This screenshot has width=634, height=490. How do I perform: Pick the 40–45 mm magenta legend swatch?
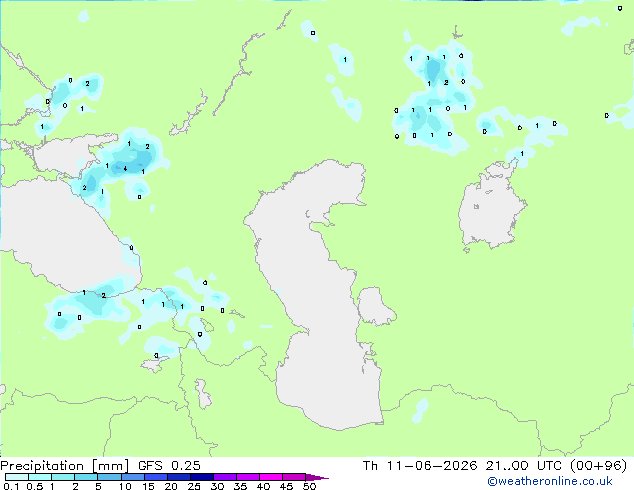[271, 477]
